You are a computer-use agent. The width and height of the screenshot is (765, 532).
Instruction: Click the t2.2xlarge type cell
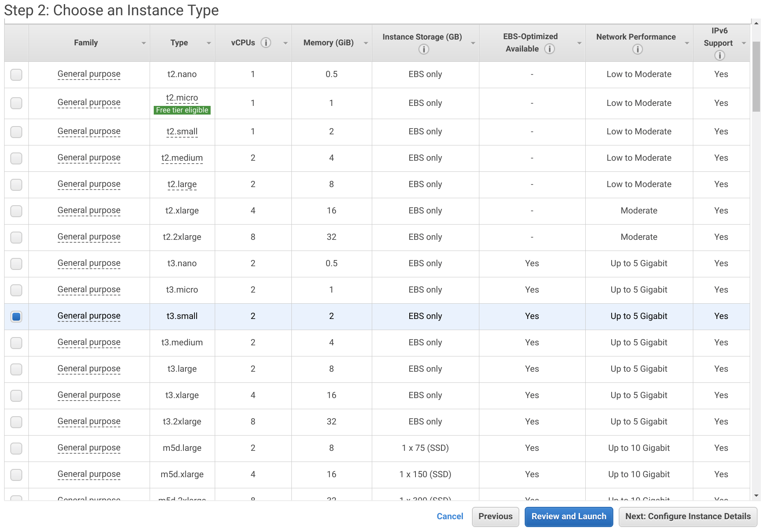(x=182, y=237)
